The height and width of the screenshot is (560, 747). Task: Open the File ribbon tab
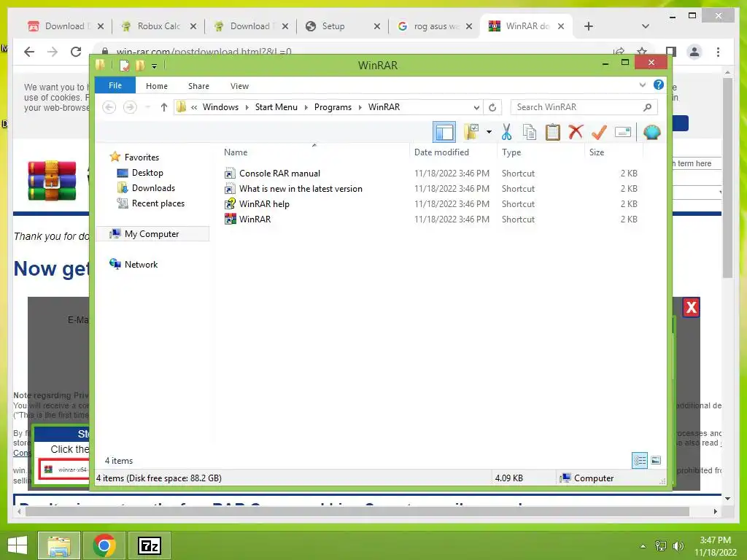coord(115,85)
